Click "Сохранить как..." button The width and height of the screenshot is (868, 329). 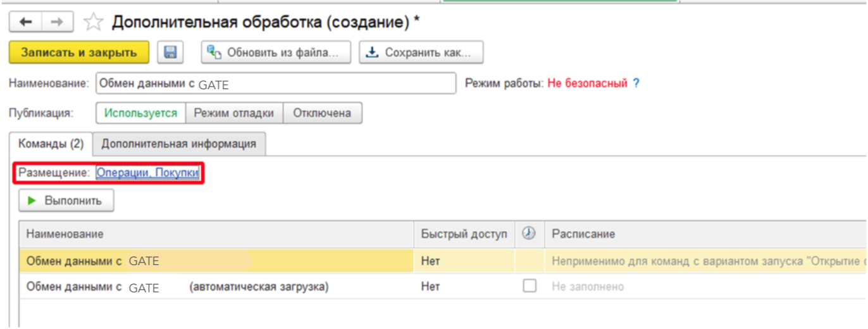pyautogui.click(x=421, y=53)
